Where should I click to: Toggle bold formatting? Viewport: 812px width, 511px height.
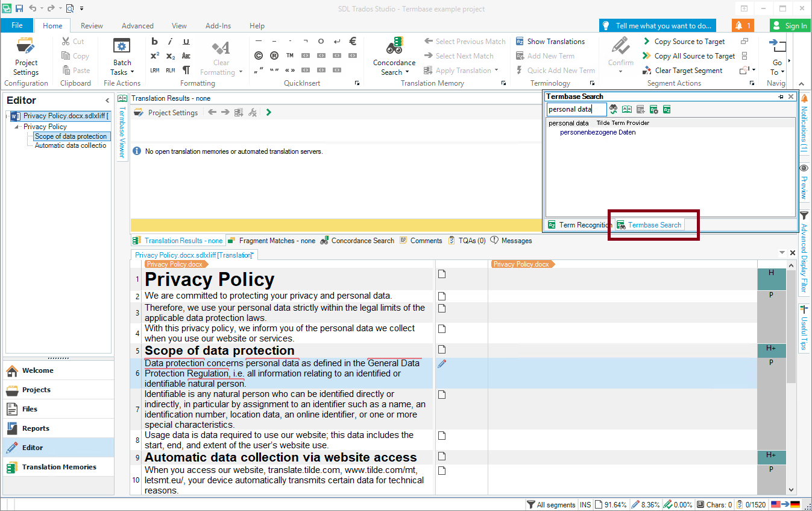(x=155, y=41)
